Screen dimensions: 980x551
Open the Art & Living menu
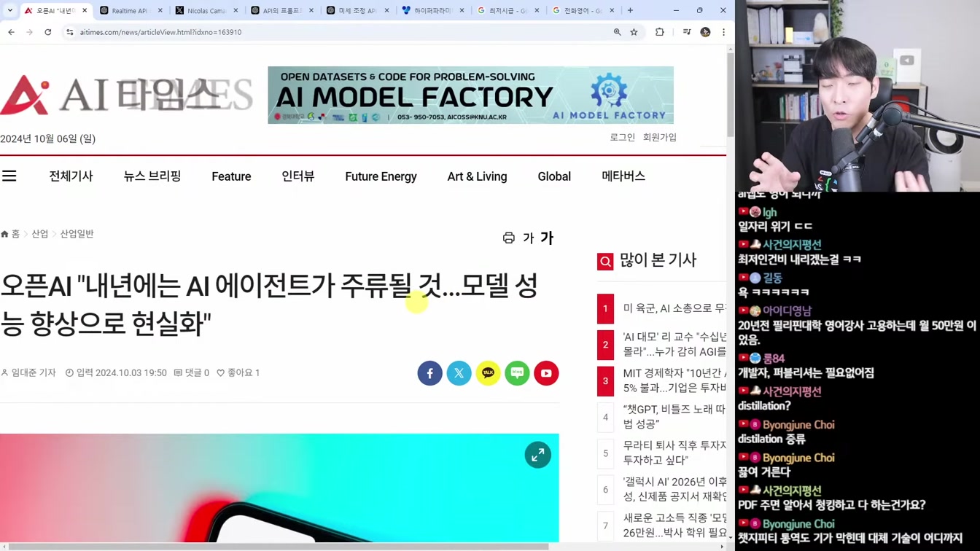(x=477, y=176)
